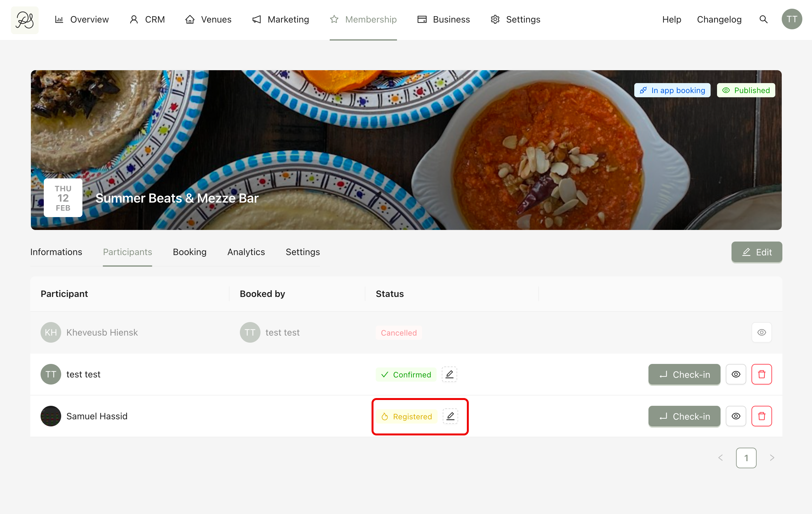Go to the next page arrow

point(772,458)
